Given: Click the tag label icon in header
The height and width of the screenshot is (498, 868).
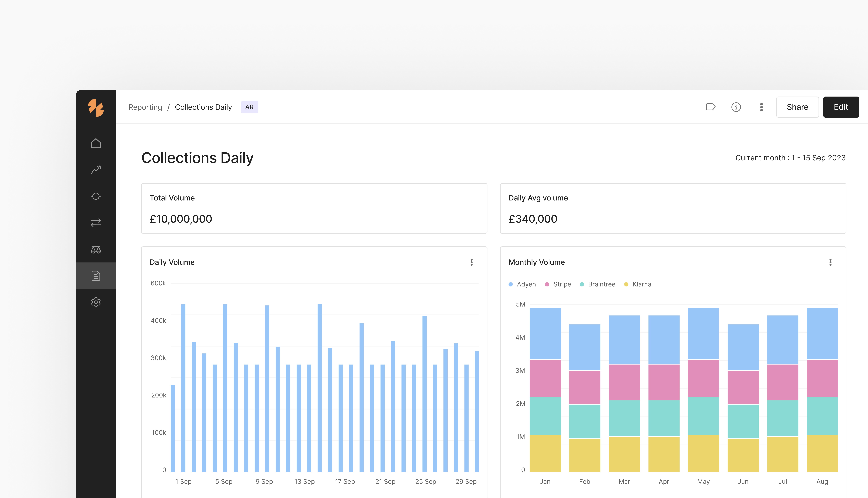Looking at the screenshot, I should click(711, 107).
